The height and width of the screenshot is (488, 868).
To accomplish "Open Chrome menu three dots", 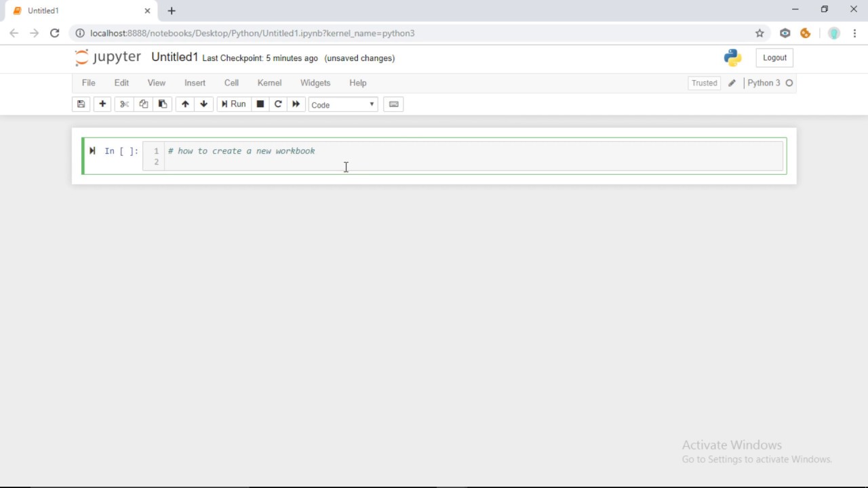I will [x=854, y=33].
